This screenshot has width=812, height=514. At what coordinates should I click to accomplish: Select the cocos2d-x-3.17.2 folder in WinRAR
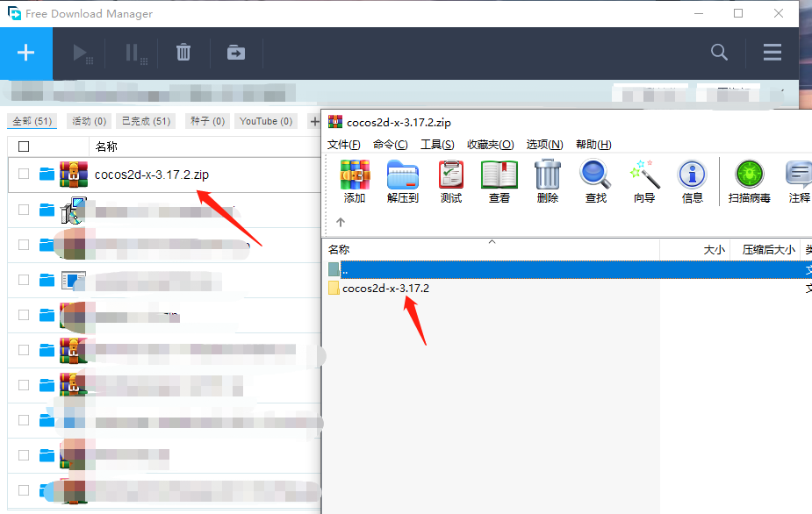[385, 289]
